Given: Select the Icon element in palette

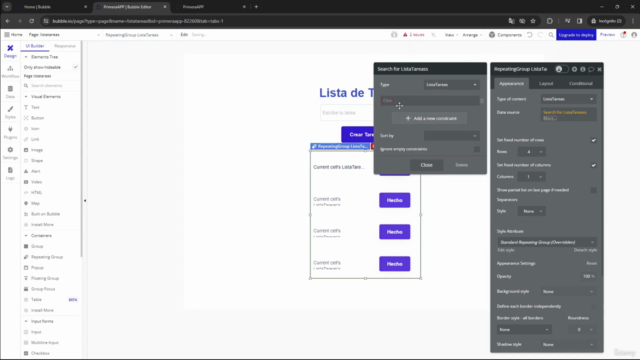Looking at the screenshot, I should [x=35, y=129].
